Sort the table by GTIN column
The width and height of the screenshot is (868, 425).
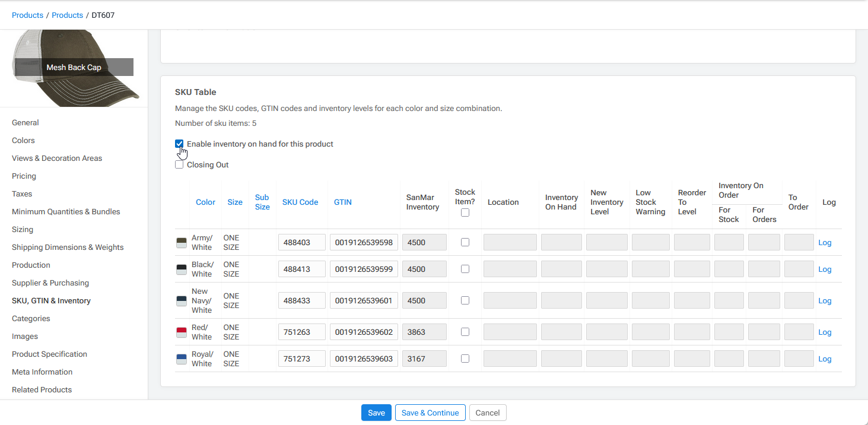(x=342, y=202)
